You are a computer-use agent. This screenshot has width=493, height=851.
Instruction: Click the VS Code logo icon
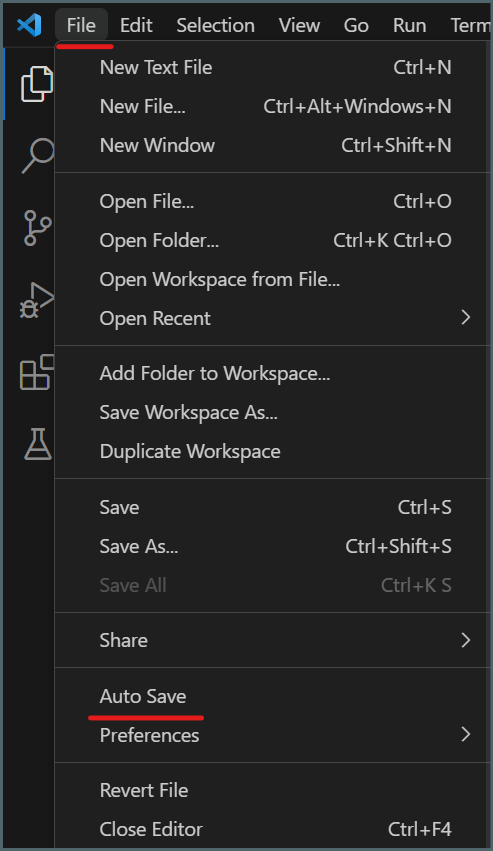click(29, 25)
